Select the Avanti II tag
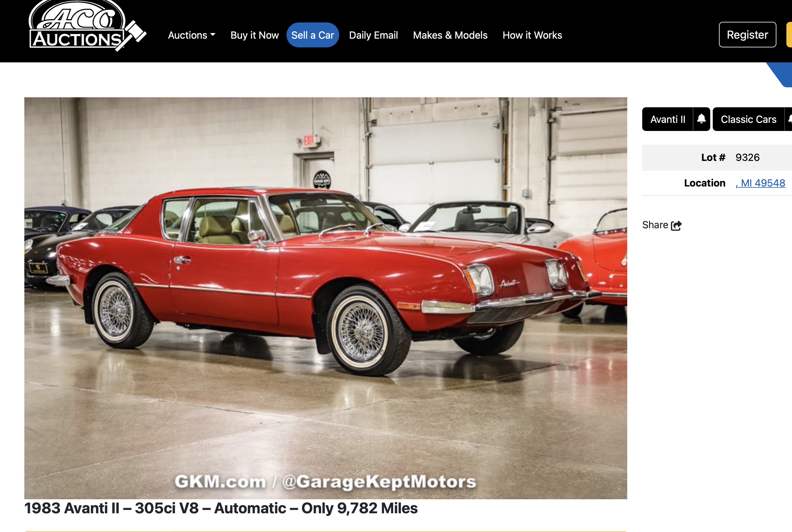This screenshot has width=792, height=532. pos(668,119)
